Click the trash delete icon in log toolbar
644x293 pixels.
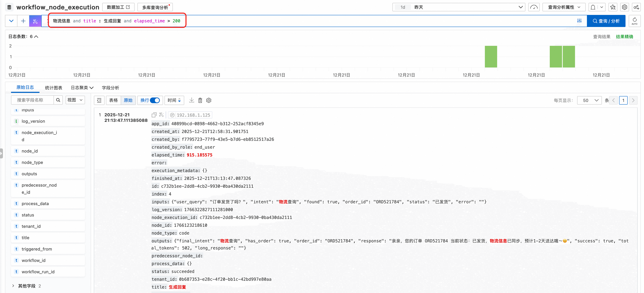tap(200, 100)
